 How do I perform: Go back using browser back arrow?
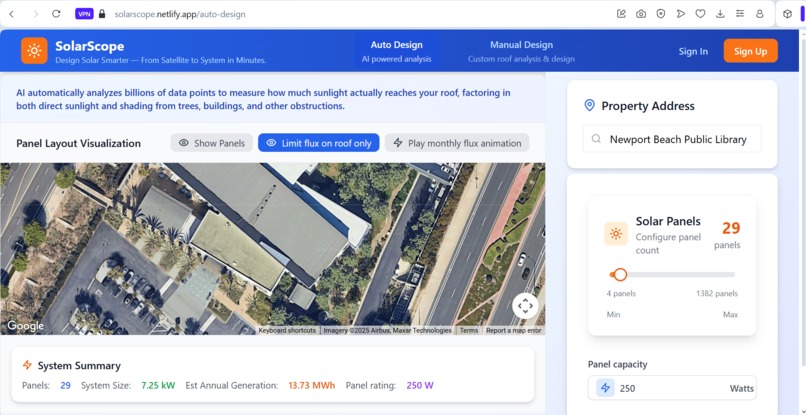(x=12, y=14)
